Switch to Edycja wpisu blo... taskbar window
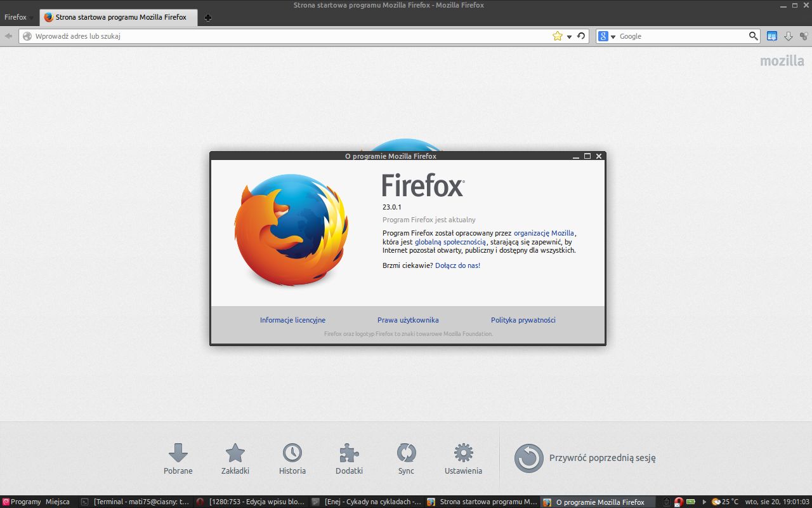 251,502
